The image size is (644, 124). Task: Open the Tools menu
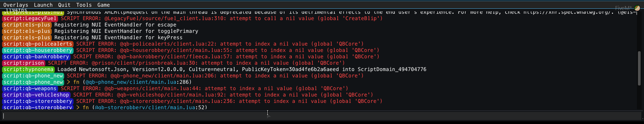click(84, 5)
